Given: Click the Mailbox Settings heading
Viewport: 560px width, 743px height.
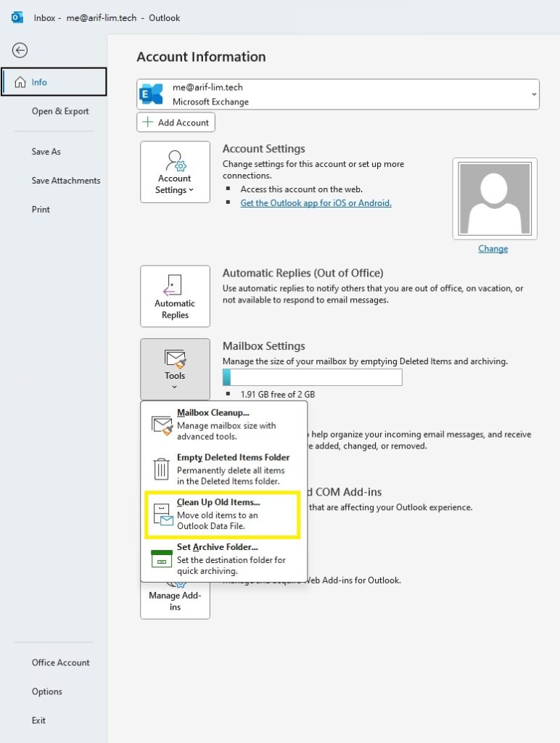Looking at the screenshot, I should 263,346.
